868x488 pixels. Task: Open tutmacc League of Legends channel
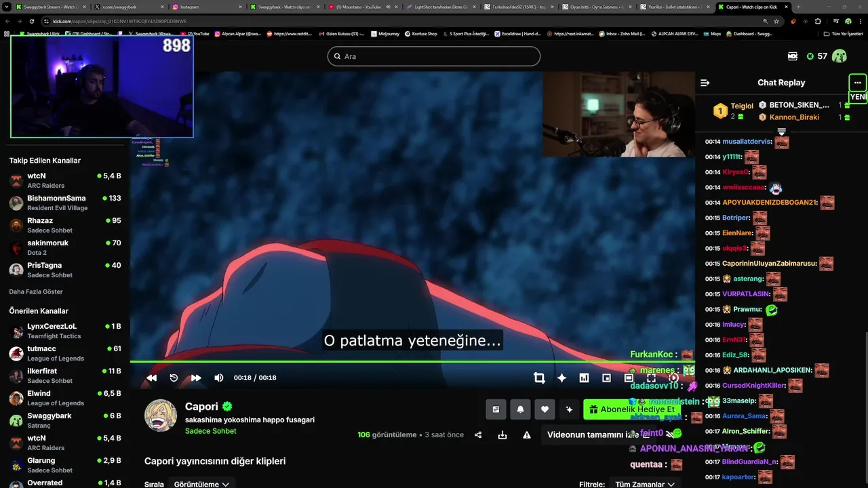[x=65, y=353]
